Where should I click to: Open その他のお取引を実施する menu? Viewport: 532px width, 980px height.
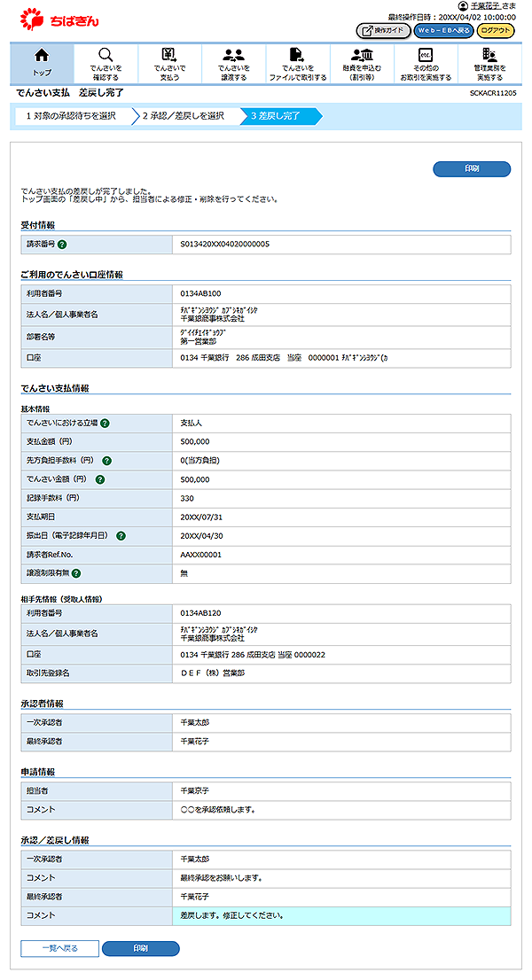(x=425, y=62)
